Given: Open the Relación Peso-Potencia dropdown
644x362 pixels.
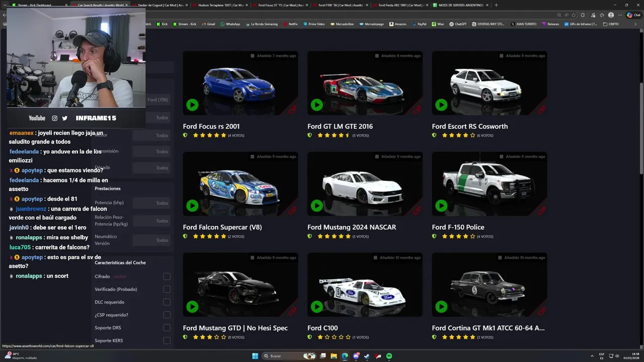Looking at the screenshot, I should tap(151, 221).
